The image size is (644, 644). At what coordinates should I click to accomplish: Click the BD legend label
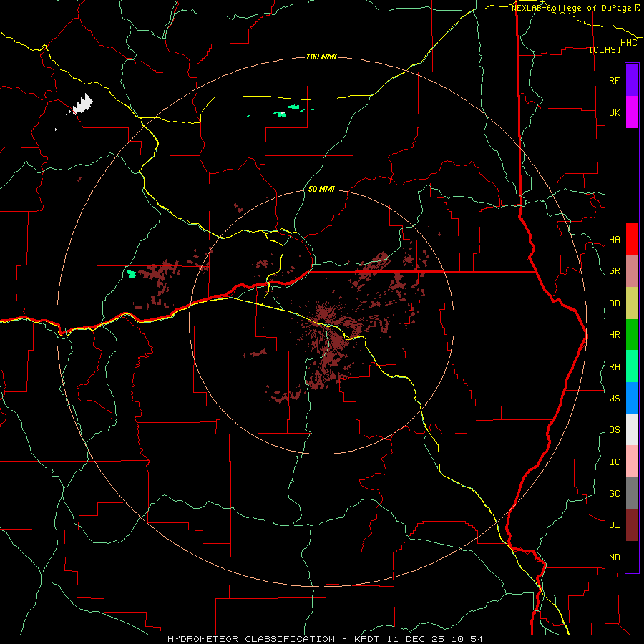[x=614, y=303]
